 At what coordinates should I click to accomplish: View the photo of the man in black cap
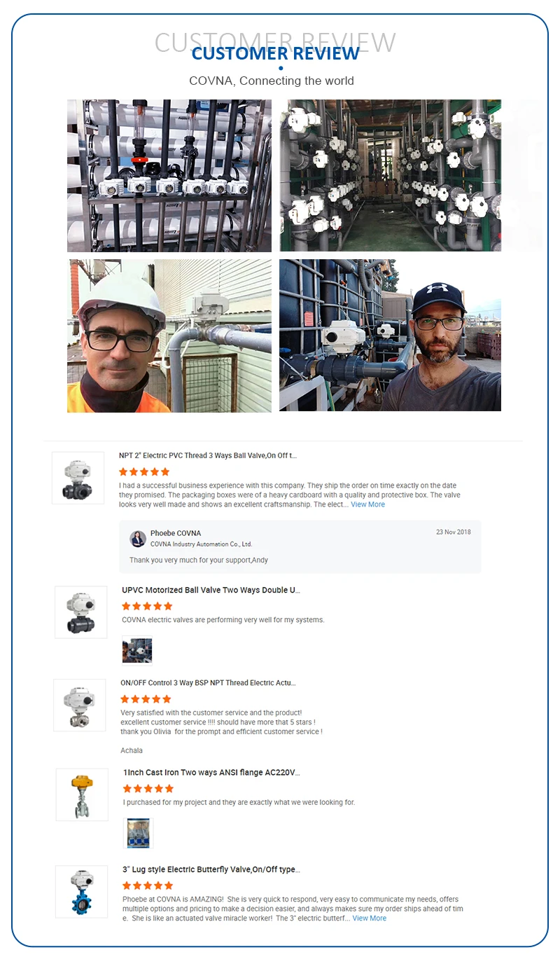(x=390, y=335)
